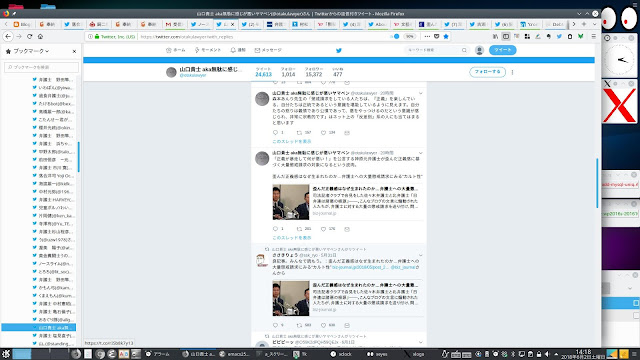Image resolution: width=640 pixels, height=360 pixels.
Task: Open Twitter メッセージ nav item
Action: pos(268,50)
